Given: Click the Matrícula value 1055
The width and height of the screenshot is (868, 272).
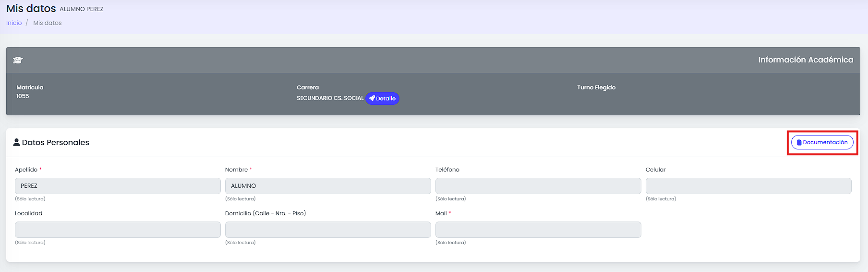Looking at the screenshot, I should (x=23, y=96).
